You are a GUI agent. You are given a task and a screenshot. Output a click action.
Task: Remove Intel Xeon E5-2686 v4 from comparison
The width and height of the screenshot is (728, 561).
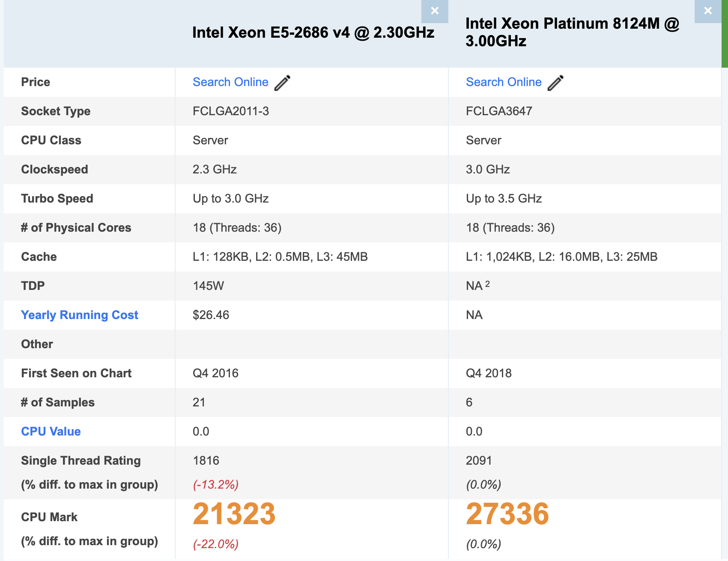click(435, 11)
